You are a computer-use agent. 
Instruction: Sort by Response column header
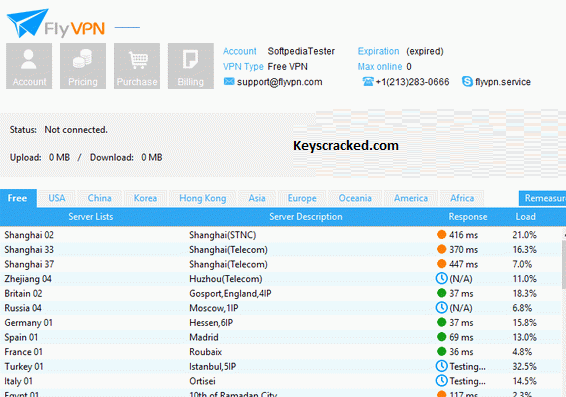click(468, 217)
